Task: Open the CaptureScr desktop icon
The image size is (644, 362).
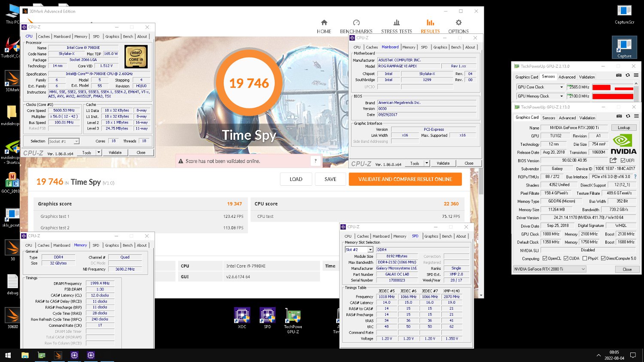Action: coord(624,14)
